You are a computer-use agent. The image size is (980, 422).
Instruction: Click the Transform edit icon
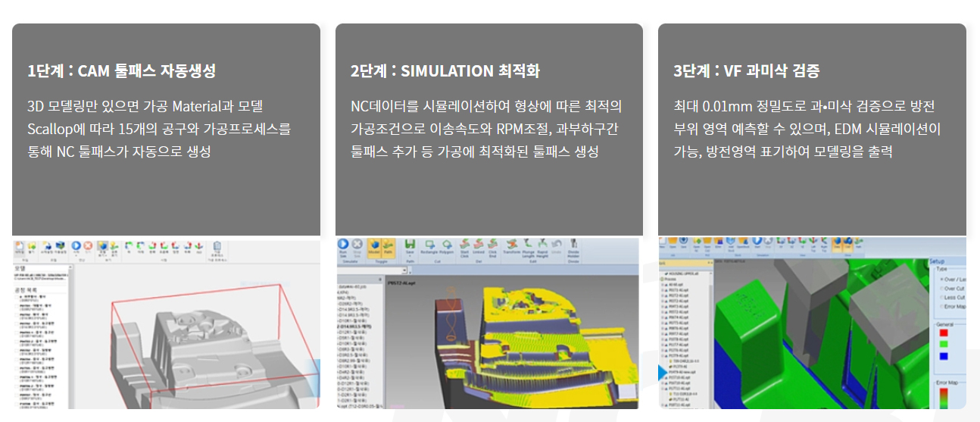(x=512, y=246)
